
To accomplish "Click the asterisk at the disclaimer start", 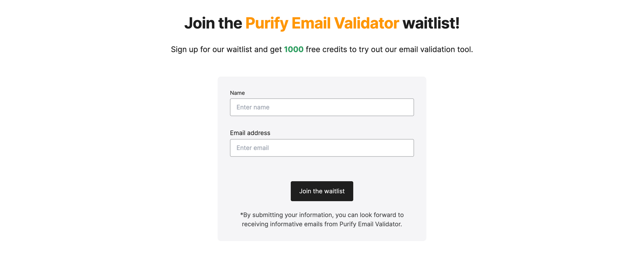I will pos(242,215).
